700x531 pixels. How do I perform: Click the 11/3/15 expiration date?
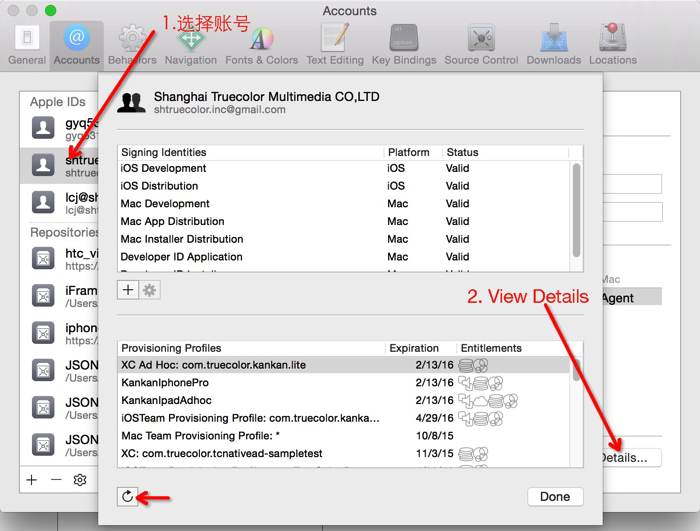tap(434, 454)
